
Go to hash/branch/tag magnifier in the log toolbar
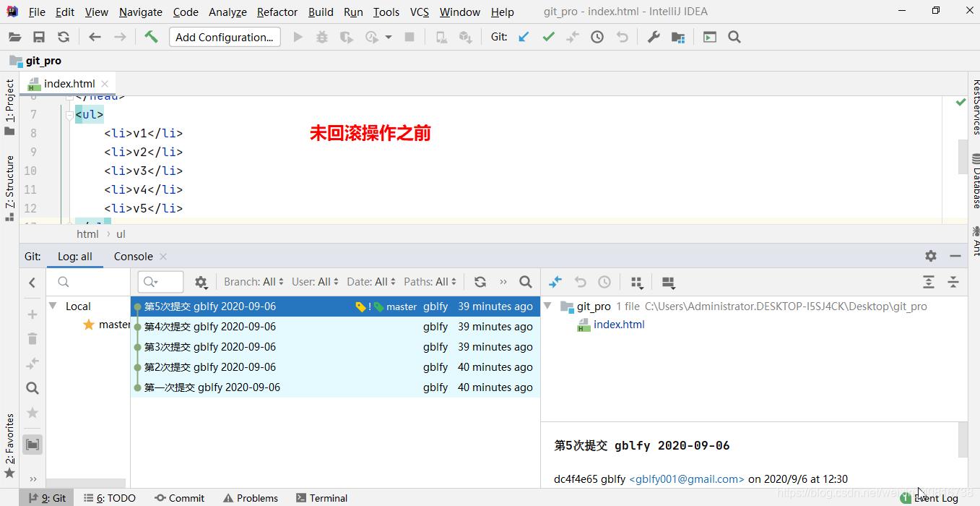pyautogui.click(x=526, y=282)
